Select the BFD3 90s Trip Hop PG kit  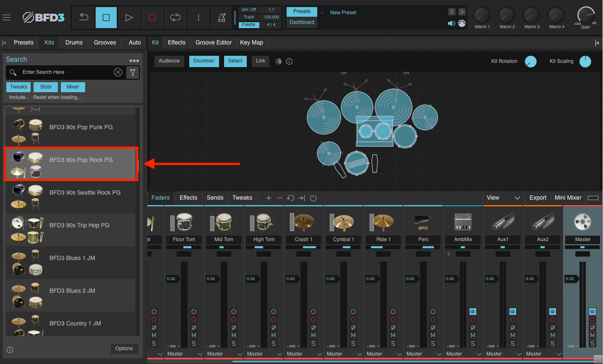[70, 230]
